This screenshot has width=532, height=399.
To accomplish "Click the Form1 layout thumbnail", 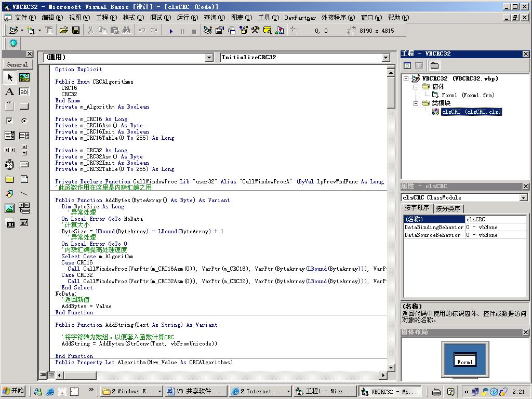I will tap(464, 361).
